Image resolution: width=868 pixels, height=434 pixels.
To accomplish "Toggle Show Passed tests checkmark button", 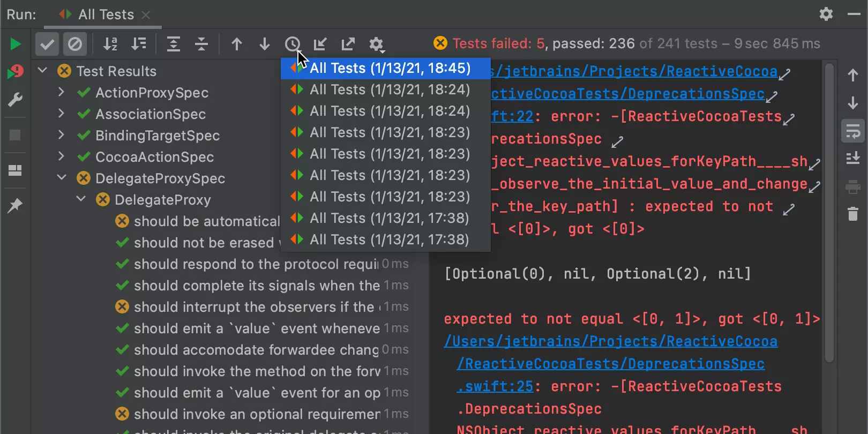I will (47, 44).
